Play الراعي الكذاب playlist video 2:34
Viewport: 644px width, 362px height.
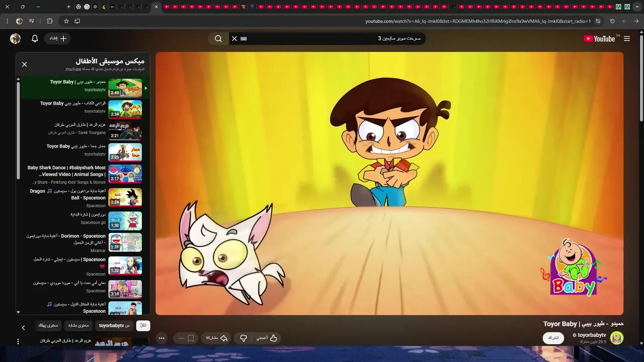point(125,109)
